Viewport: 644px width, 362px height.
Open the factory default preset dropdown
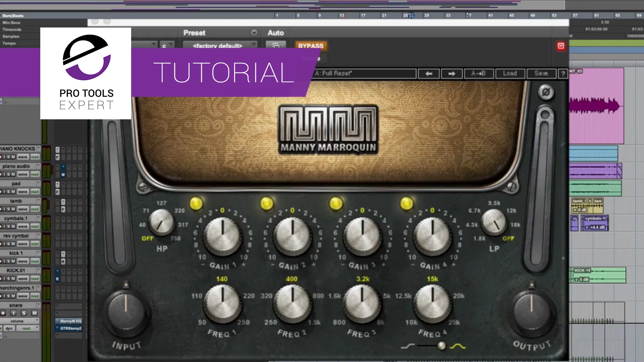(219, 45)
